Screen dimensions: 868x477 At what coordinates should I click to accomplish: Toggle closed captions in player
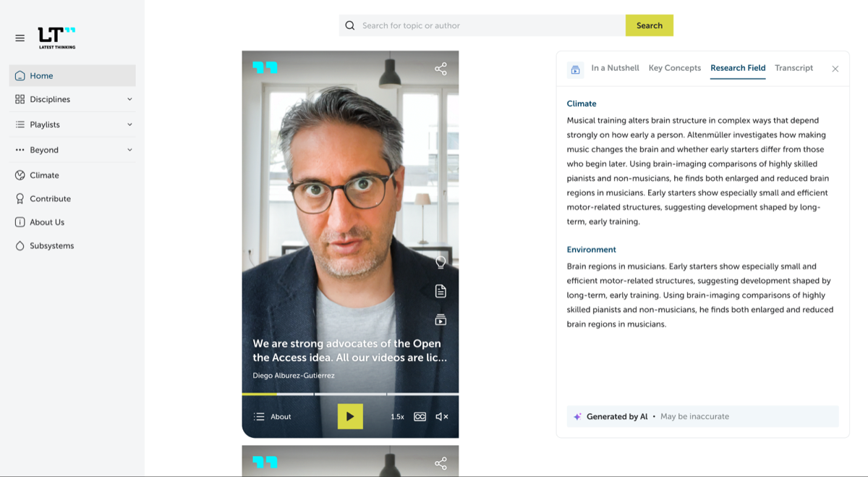420,416
